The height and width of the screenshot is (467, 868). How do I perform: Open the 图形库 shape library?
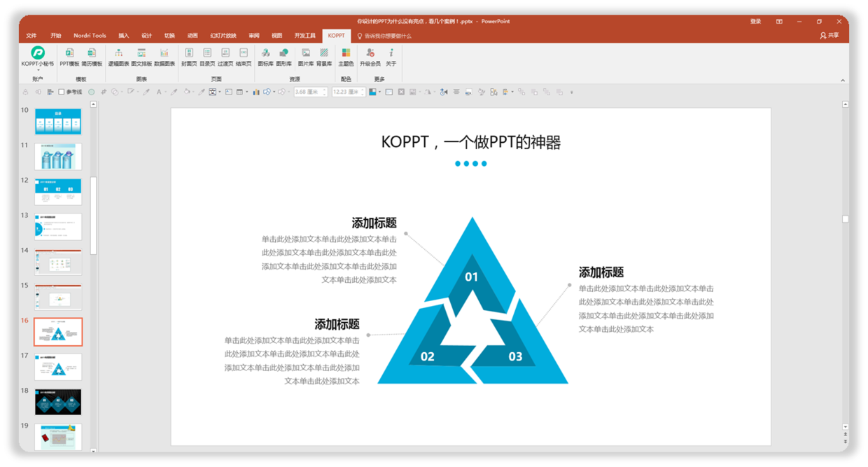point(283,57)
